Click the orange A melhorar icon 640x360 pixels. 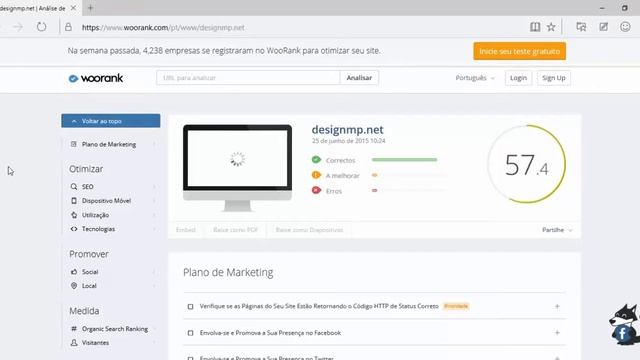[316, 175]
